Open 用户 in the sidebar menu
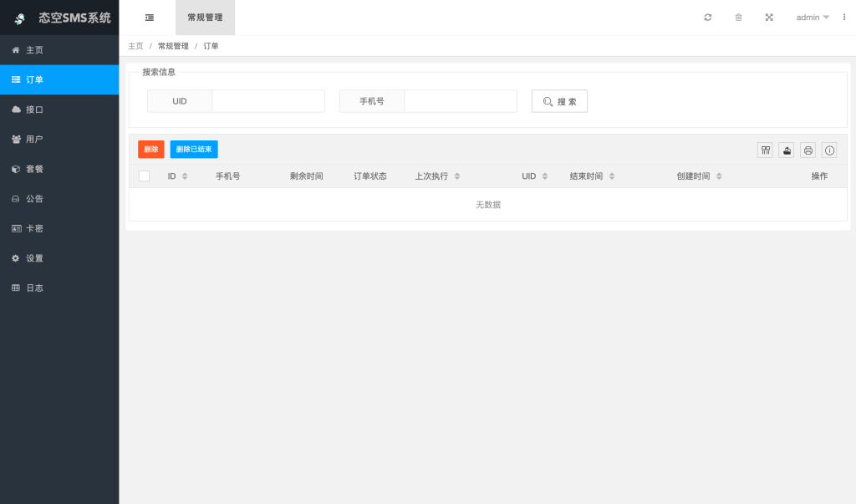 [34, 139]
